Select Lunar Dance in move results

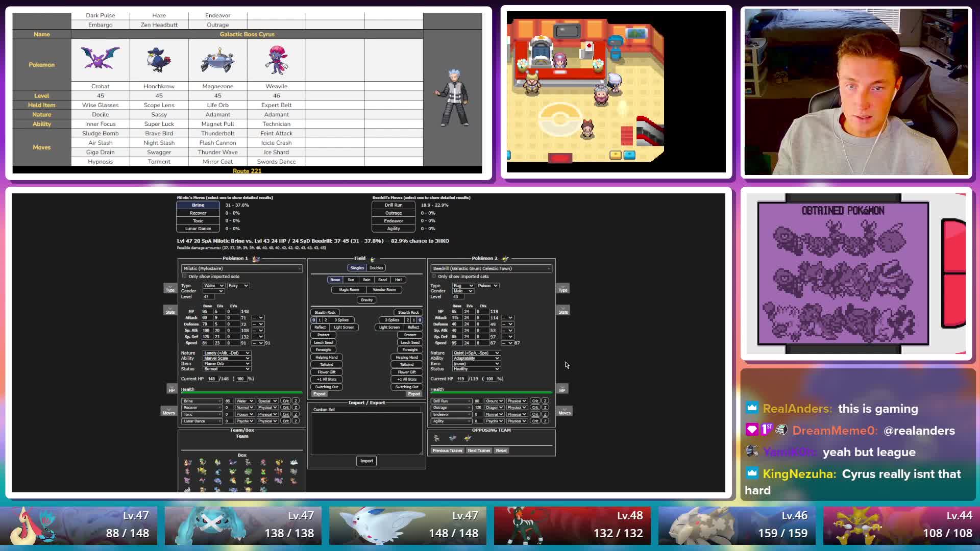tap(198, 229)
